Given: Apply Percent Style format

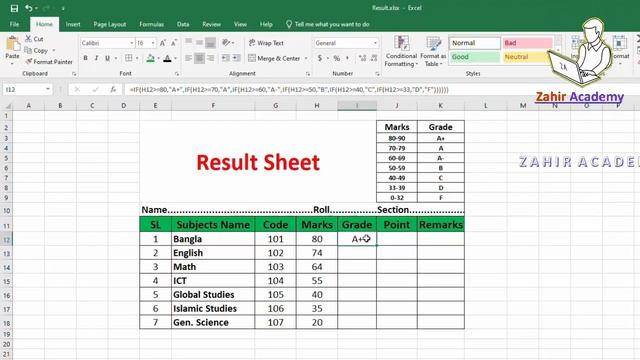Looking at the screenshot, I should pos(337,58).
